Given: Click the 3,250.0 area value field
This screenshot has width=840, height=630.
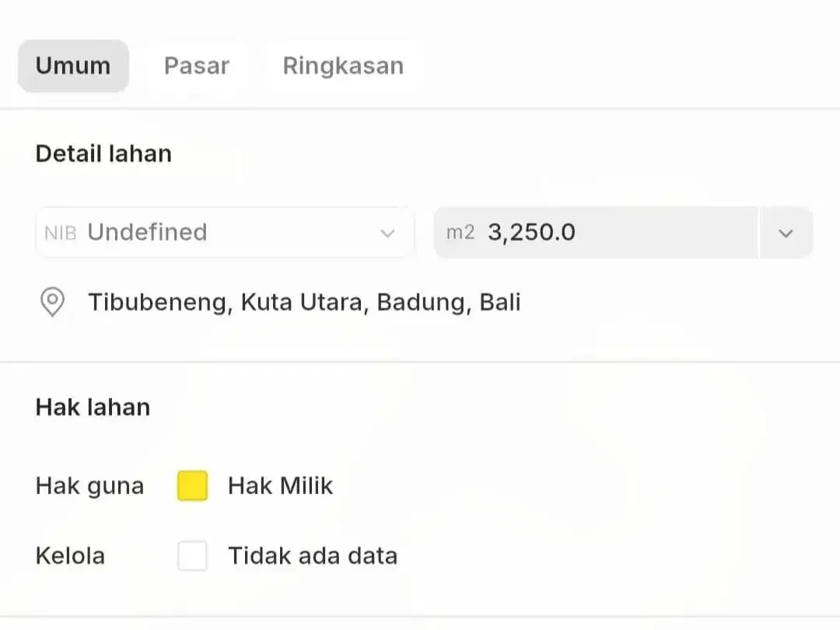Looking at the screenshot, I should coord(597,233).
